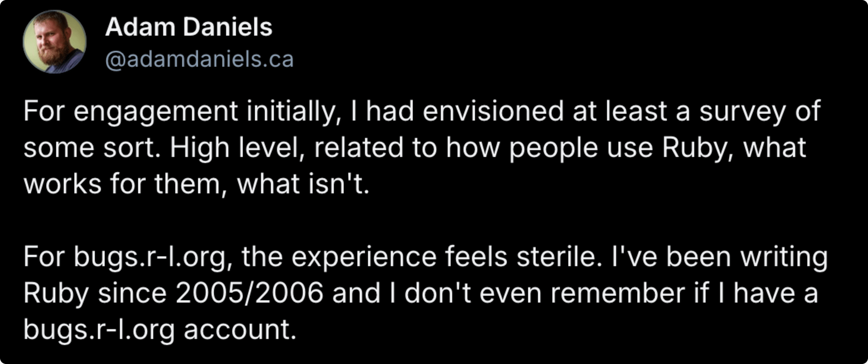Click the word "remember" in the post
The image size is (868, 364).
tap(618, 293)
